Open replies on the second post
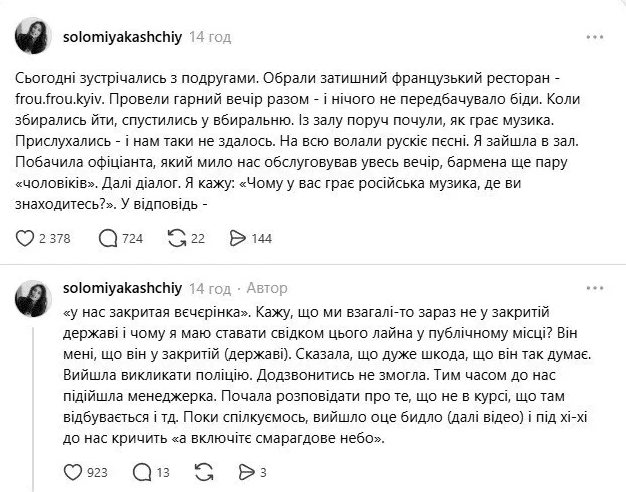 [x=141, y=472]
